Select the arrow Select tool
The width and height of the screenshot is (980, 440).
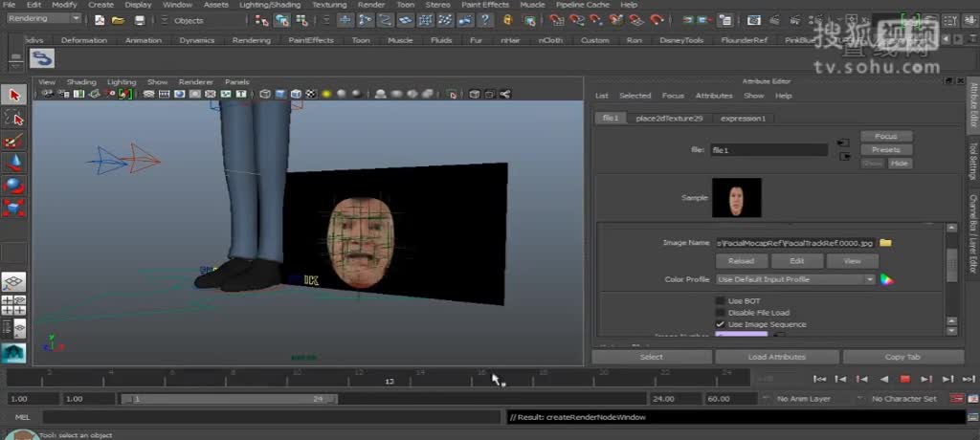13,95
